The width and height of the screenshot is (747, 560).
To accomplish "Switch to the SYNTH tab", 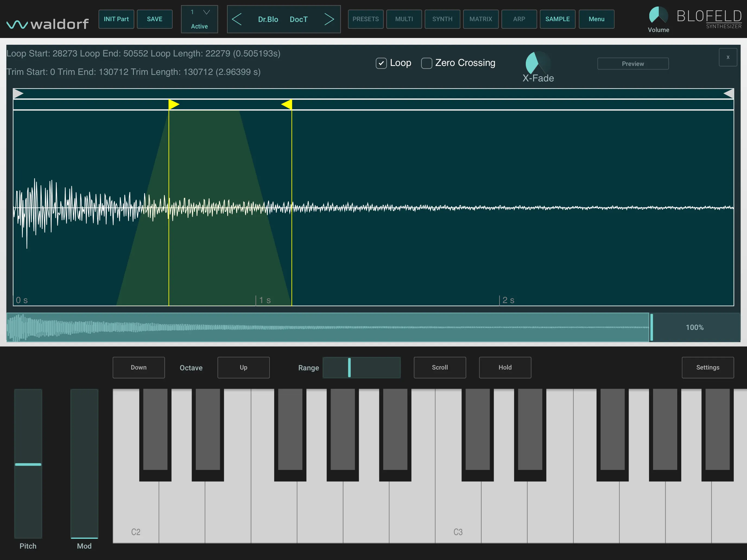I will pyautogui.click(x=442, y=19).
